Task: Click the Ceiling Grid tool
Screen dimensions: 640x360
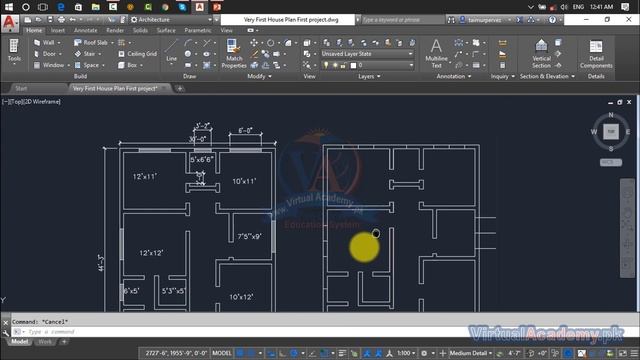Action: tap(138, 54)
